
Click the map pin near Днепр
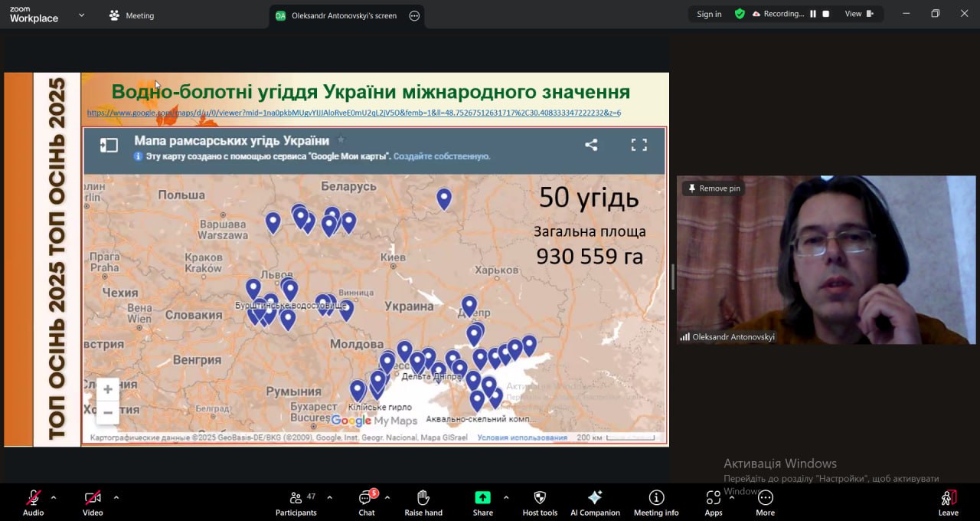(469, 306)
